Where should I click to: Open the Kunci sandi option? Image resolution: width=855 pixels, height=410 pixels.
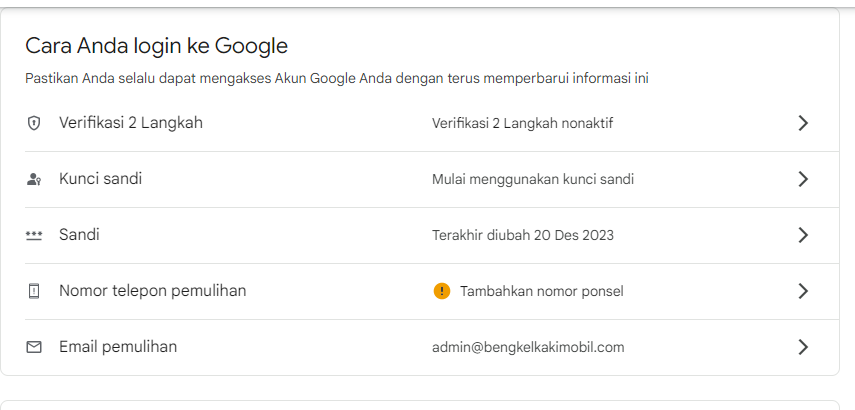100,179
